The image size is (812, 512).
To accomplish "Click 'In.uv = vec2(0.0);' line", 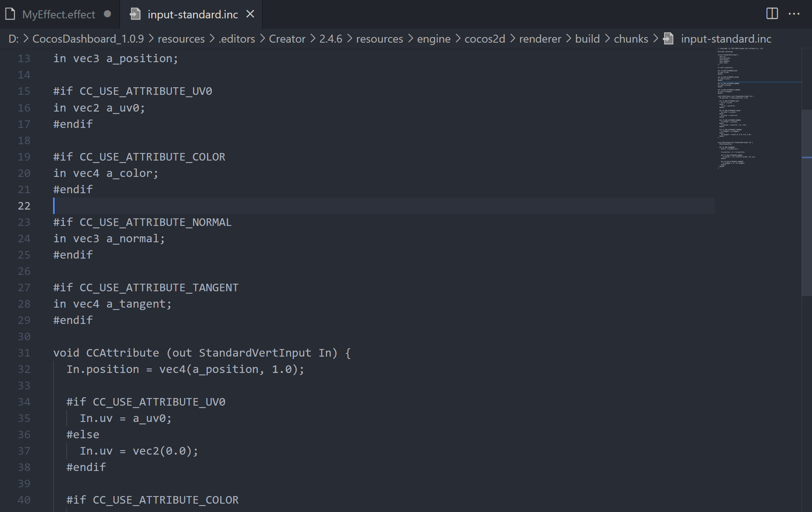I will tap(139, 451).
